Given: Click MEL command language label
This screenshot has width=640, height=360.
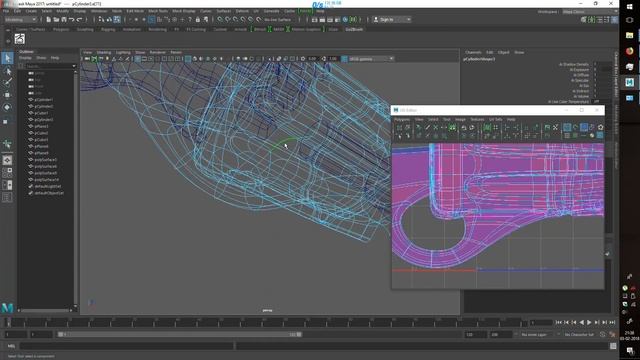Looking at the screenshot, I should [x=11, y=346].
